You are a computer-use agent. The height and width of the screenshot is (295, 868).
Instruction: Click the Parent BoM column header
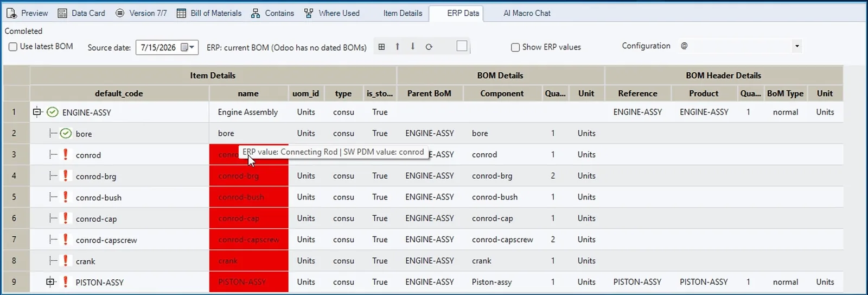[x=429, y=93]
